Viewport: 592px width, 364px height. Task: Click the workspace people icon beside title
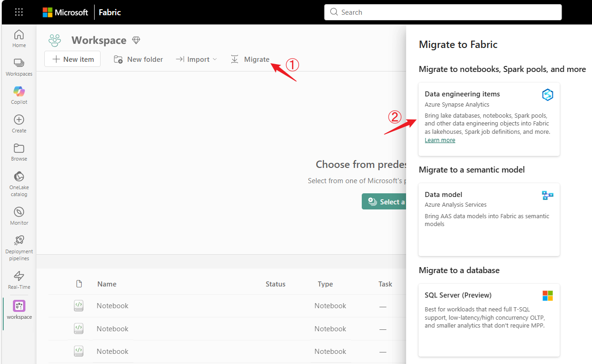coord(55,41)
